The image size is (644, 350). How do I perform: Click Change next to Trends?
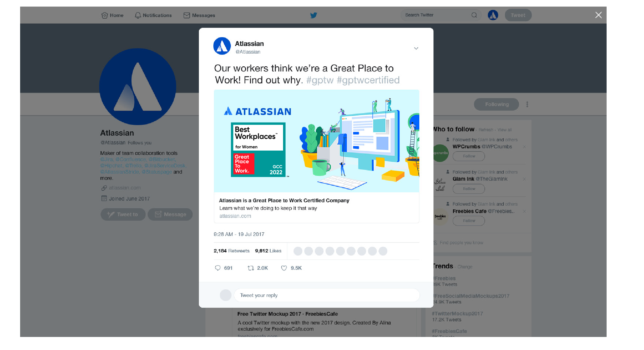point(465,267)
